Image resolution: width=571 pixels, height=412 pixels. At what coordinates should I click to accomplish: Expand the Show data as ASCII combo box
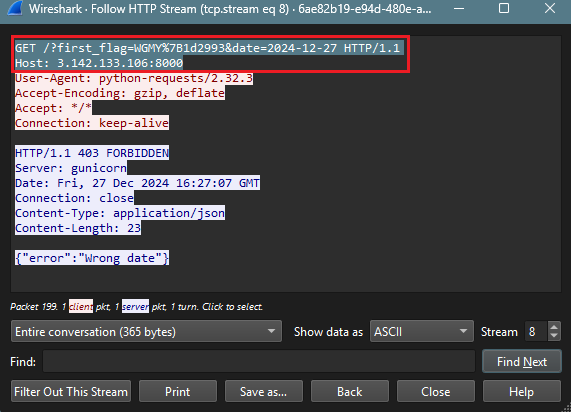pyautogui.click(x=422, y=331)
